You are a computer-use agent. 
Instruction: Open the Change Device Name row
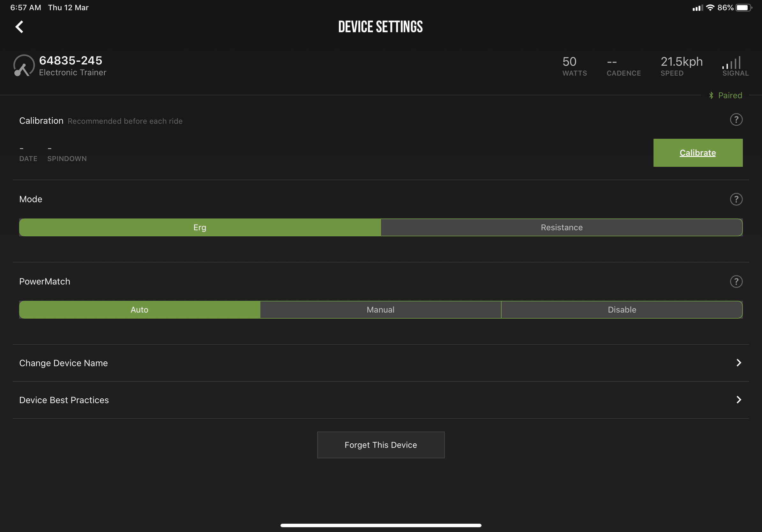(x=63, y=363)
